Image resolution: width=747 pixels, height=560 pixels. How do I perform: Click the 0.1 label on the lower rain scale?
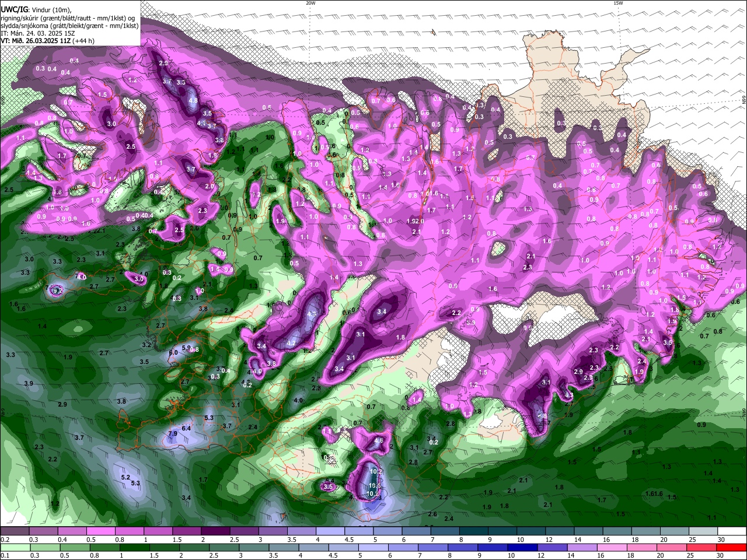point(4,555)
